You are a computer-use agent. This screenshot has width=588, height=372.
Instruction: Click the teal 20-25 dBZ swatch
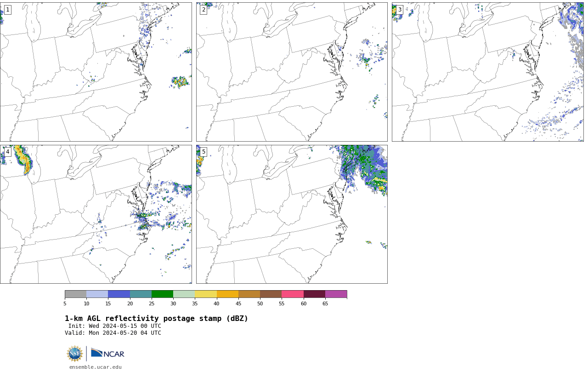(141, 294)
